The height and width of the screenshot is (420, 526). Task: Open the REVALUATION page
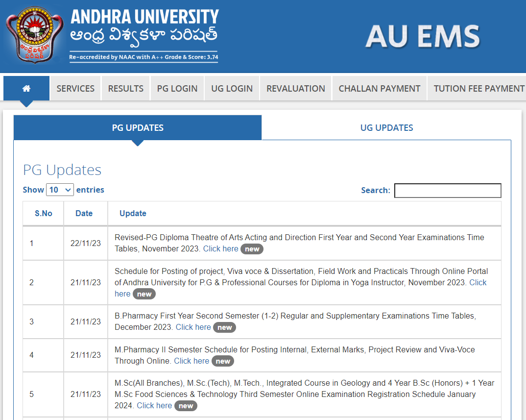coord(295,88)
